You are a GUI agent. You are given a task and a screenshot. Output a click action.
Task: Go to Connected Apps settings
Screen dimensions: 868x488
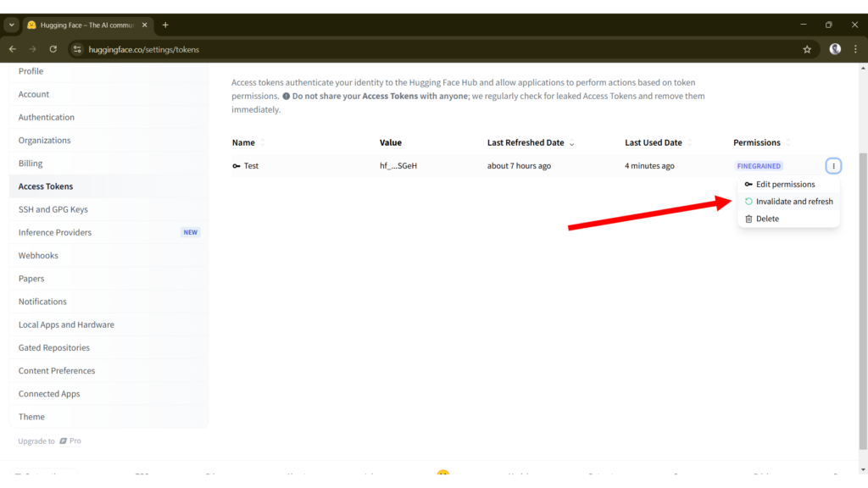coord(109,394)
